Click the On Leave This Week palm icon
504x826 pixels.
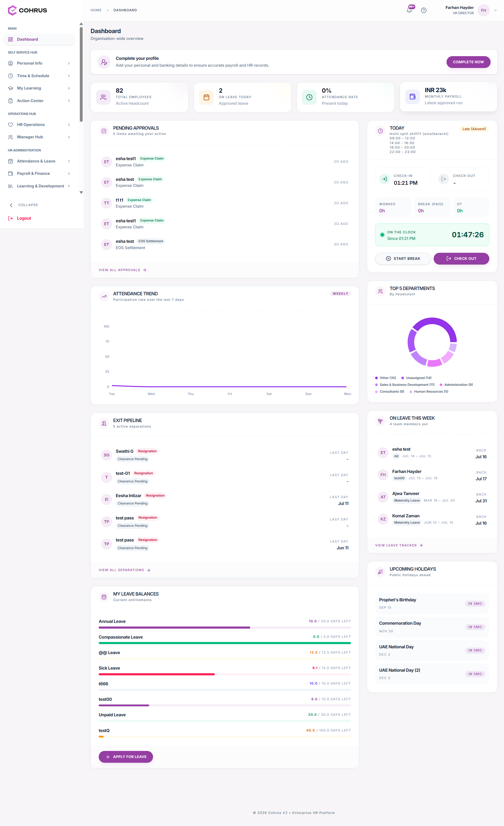tap(380, 421)
